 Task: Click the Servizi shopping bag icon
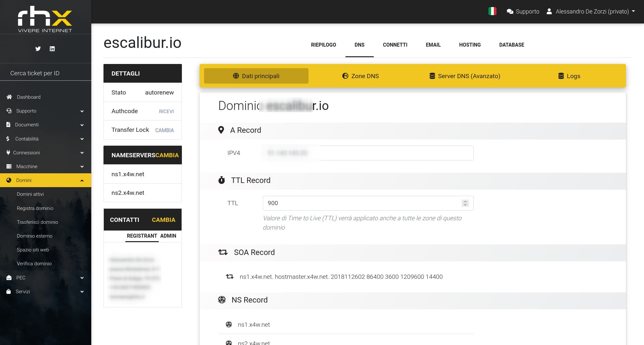[9, 291]
